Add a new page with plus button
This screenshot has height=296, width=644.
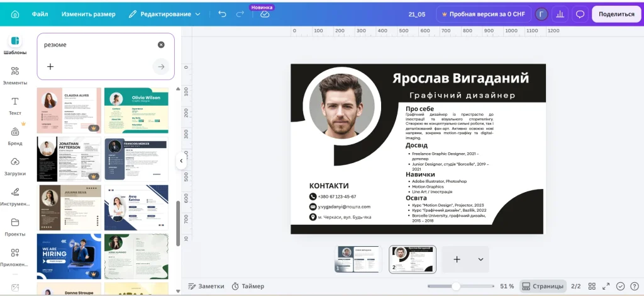(x=457, y=259)
